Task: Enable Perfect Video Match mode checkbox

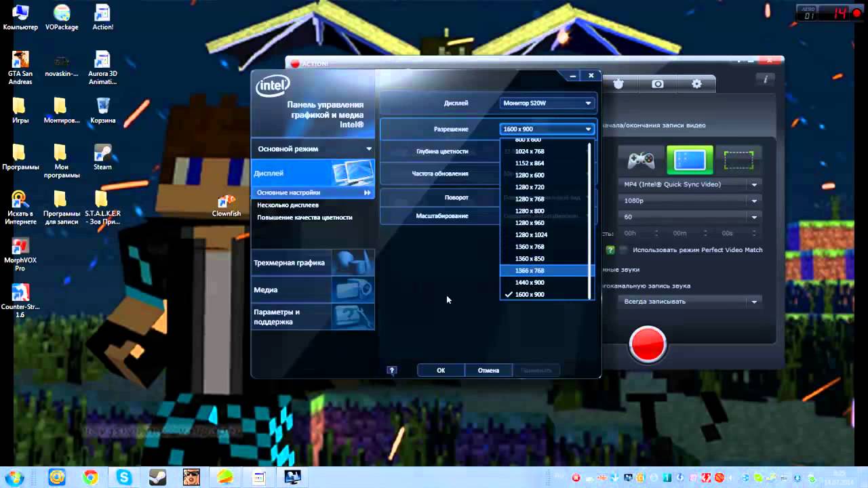Action: [624, 250]
